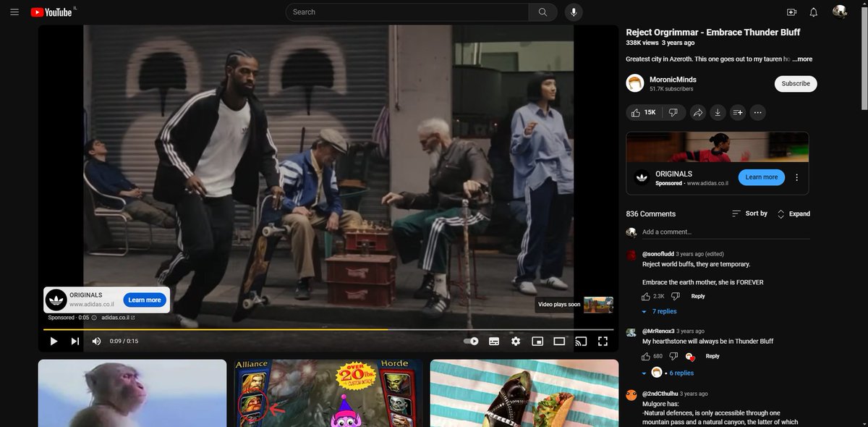868x427 pixels.
Task: Download the video
Action: click(718, 112)
